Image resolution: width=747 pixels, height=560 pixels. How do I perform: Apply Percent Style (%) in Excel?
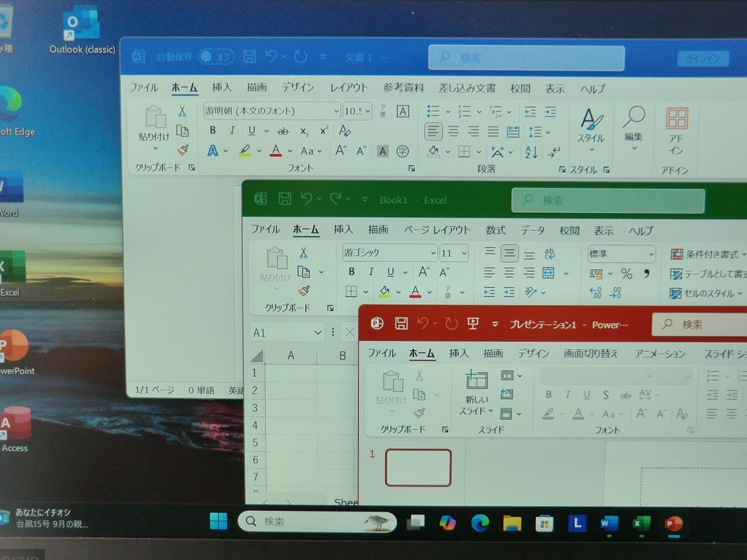pos(627,274)
